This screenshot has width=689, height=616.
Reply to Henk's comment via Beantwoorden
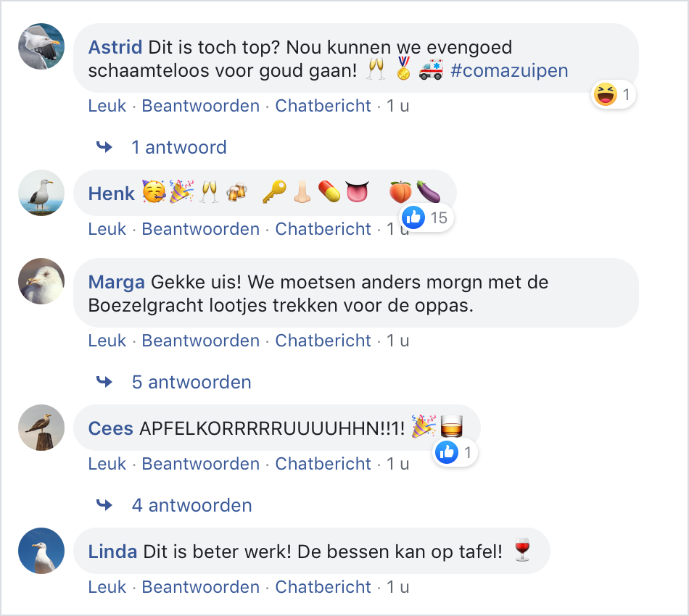point(200,229)
